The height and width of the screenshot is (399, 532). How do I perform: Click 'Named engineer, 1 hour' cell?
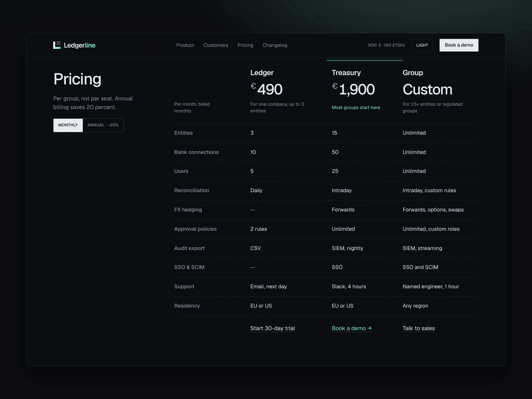point(431,287)
